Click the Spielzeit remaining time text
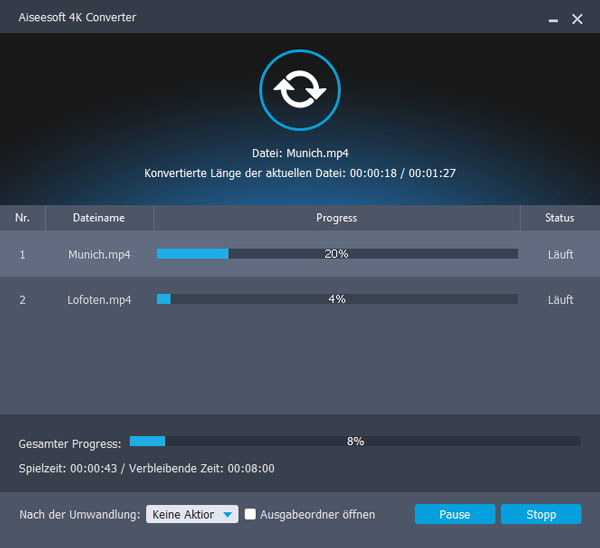Image resolution: width=600 pixels, height=548 pixels. pyautogui.click(x=146, y=468)
